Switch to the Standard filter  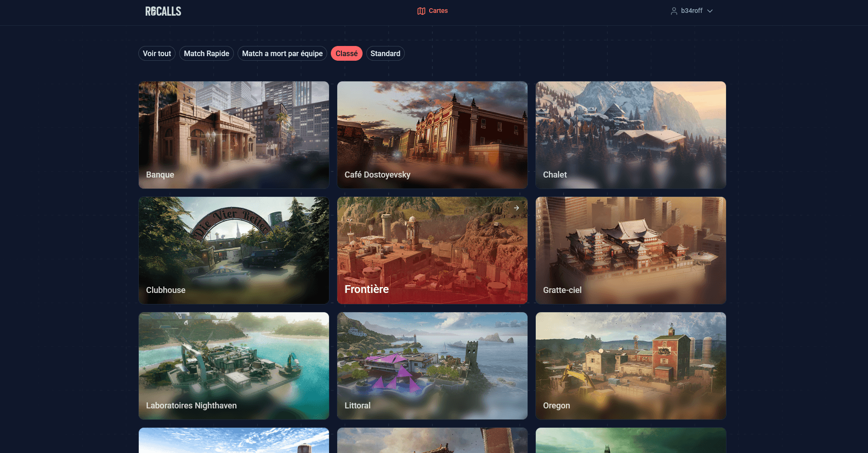point(385,53)
